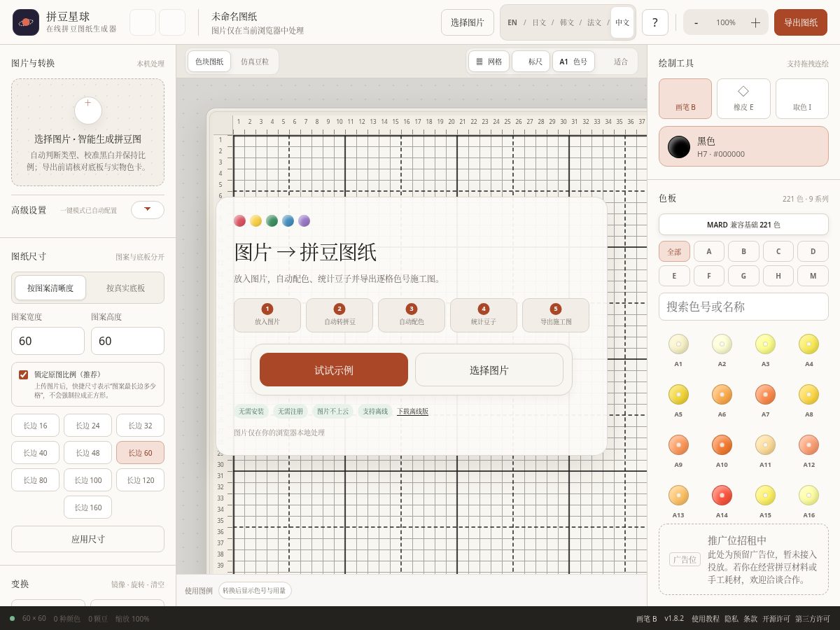Focus the 搜索色号或名称 search box
Screen dimensions: 840x630
point(743,307)
